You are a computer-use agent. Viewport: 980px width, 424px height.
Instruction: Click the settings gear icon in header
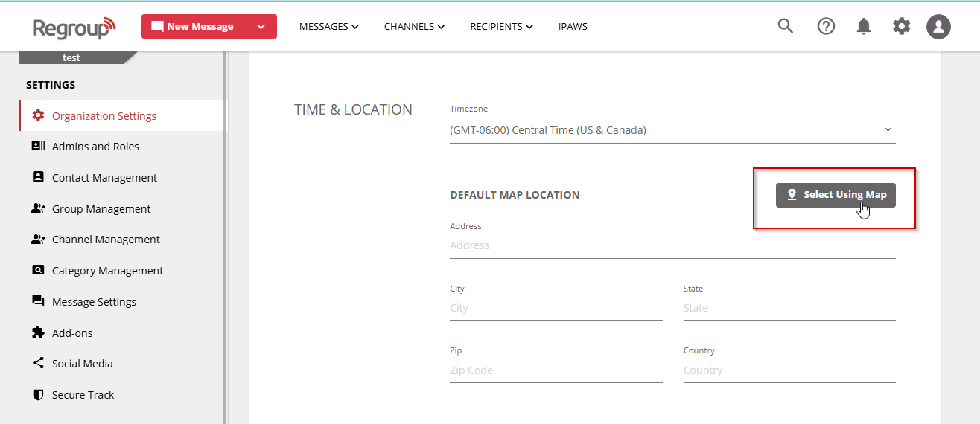(901, 27)
